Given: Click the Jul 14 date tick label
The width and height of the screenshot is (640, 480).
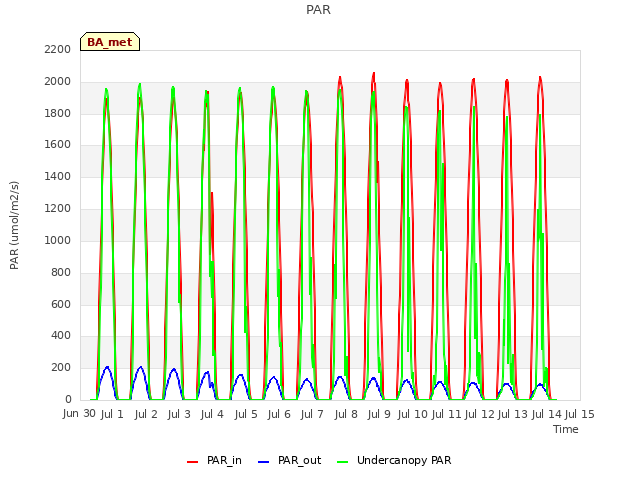Looking at the screenshot, I should click(547, 414).
